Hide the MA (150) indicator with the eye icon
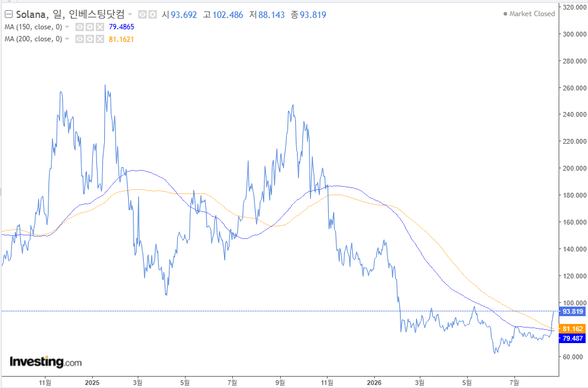588x388 pixels. 80,27
